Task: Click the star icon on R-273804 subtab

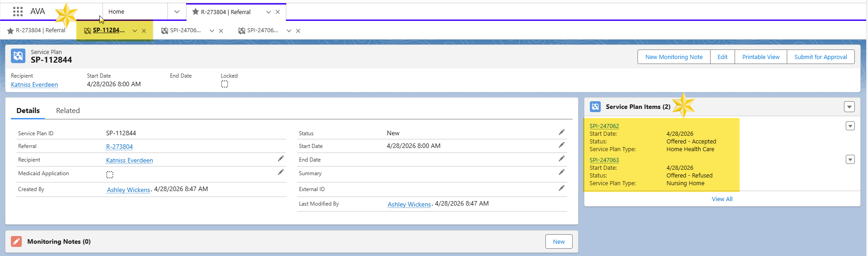Action: [x=10, y=31]
